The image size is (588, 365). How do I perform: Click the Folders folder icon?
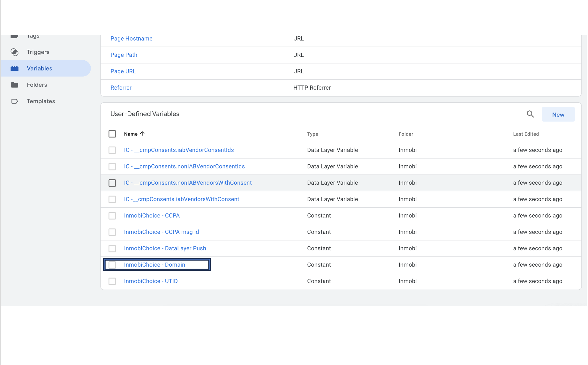14,85
